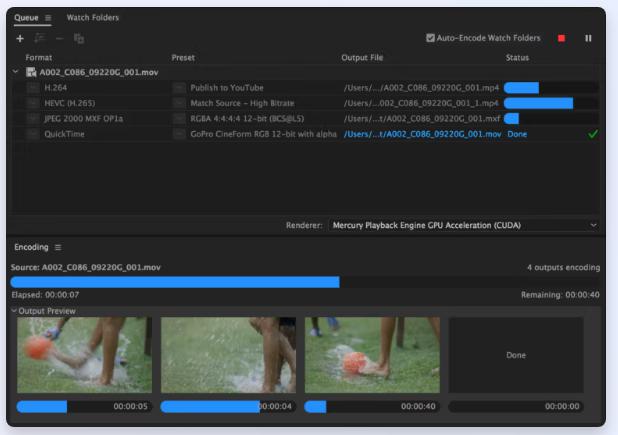618x435 pixels.
Task: Stop the queue with red square
Action: 561,38
